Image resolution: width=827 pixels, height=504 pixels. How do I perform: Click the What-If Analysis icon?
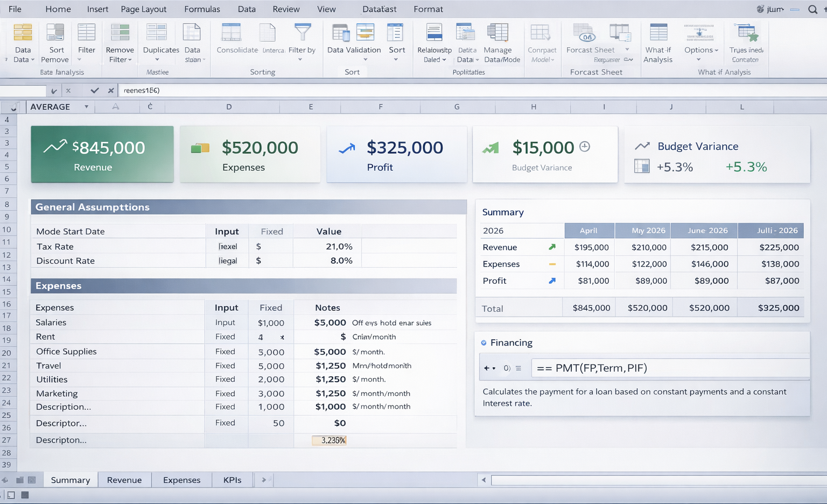pyautogui.click(x=657, y=40)
